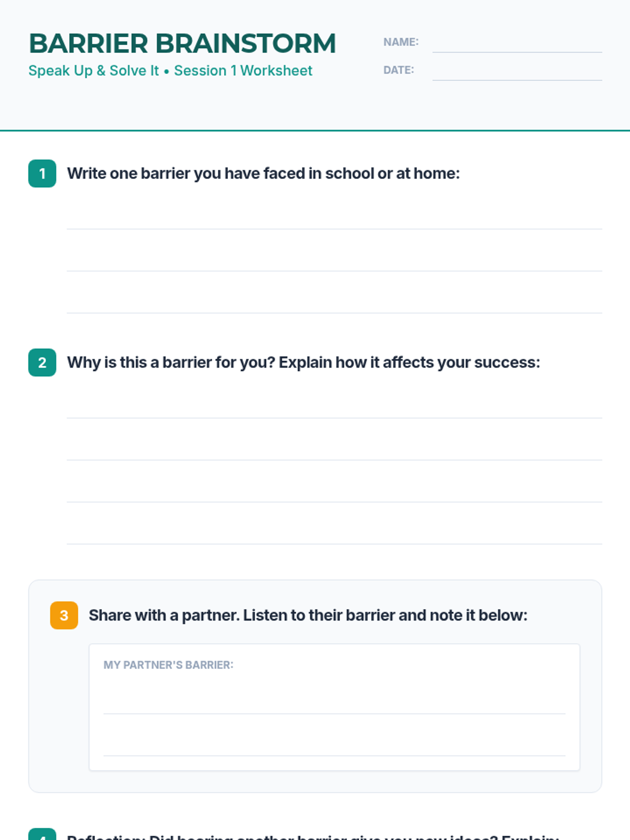Click third answer line under question 1
630x840 pixels.
pyautogui.click(x=334, y=304)
